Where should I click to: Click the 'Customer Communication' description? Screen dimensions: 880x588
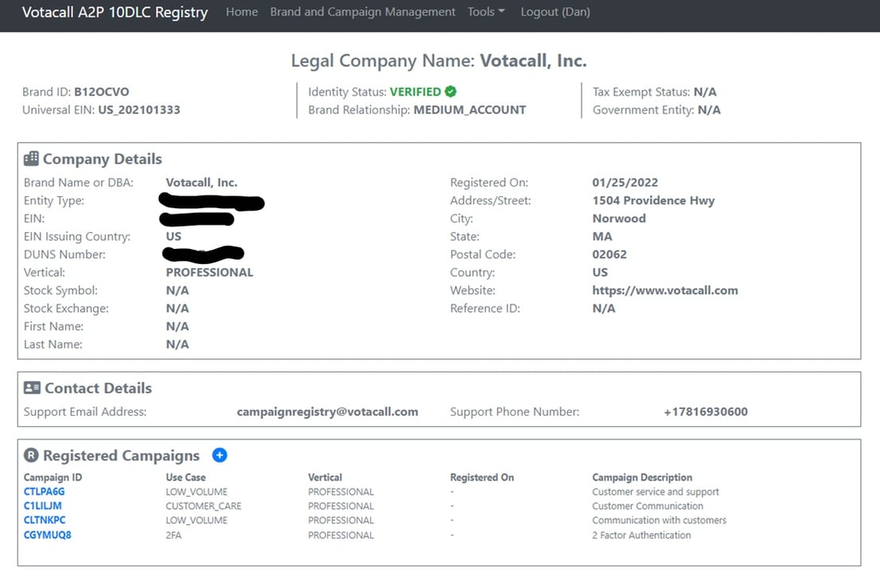tap(648, 506)
